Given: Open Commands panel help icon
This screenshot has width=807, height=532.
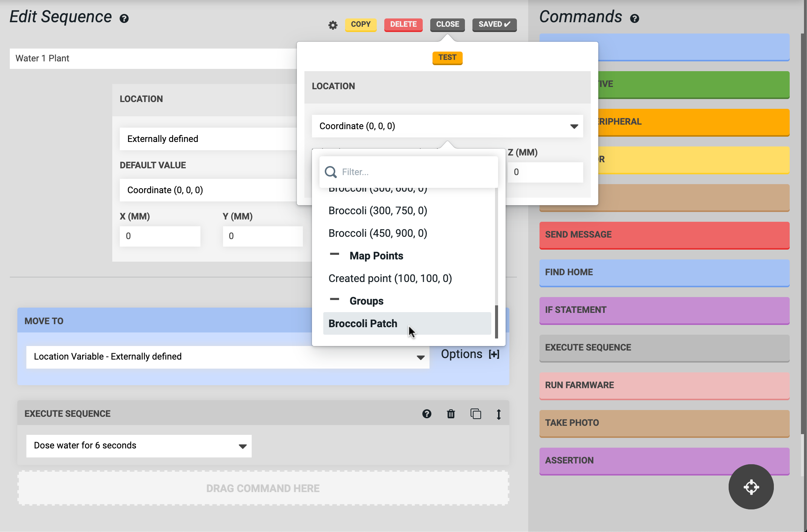Looking at the screenshot, I should click(x=634, y=18).
